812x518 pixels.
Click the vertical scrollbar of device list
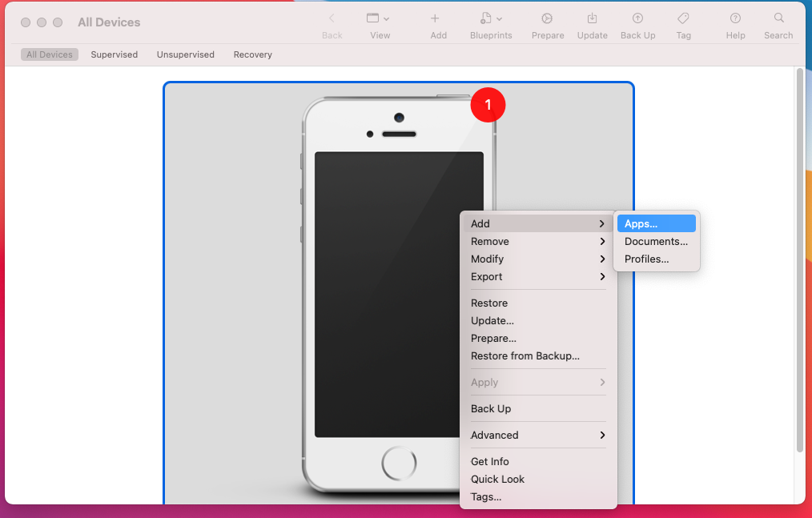pyautogui.click(x=799, y=256)
